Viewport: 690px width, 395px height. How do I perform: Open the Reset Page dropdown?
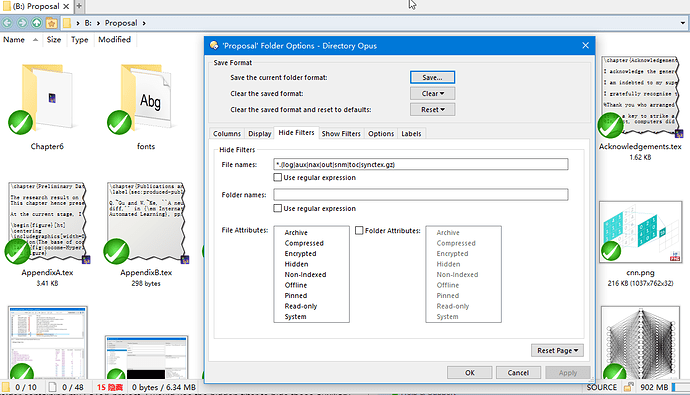coord(557,351)
